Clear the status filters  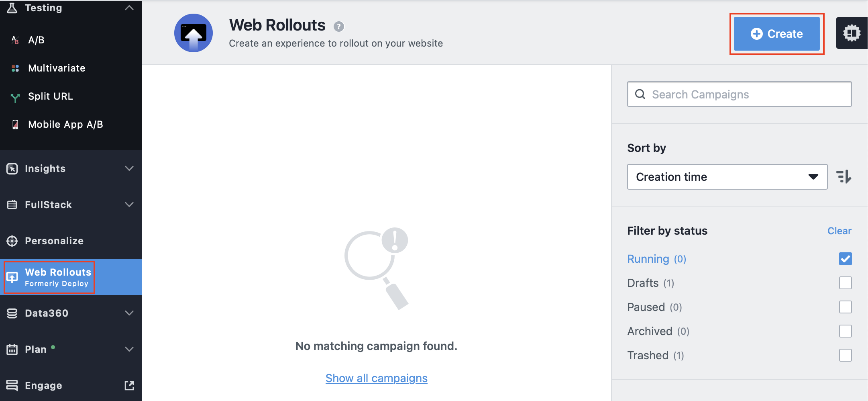tap(839, 231)
